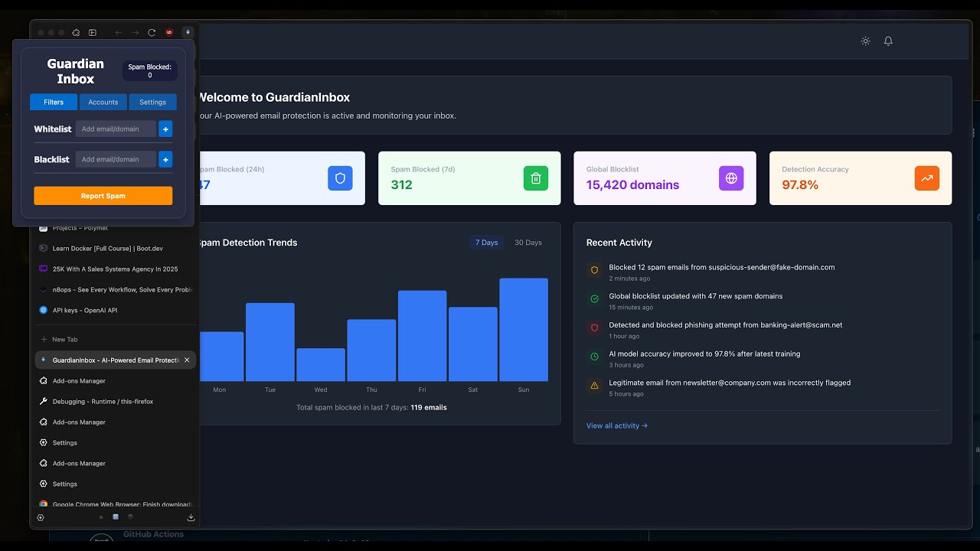
Task: Toggle the browser sidebar panel icon
Action: [93, 32]
